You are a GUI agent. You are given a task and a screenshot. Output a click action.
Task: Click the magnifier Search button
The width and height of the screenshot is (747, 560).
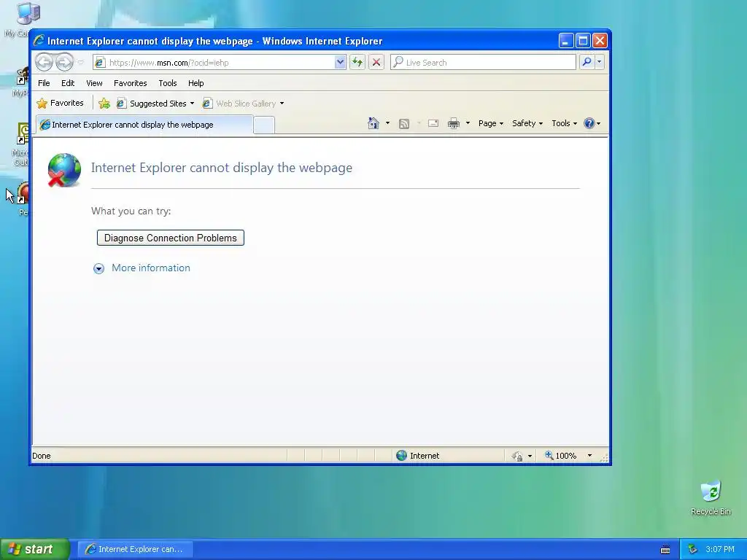click(x=587, y=62)
